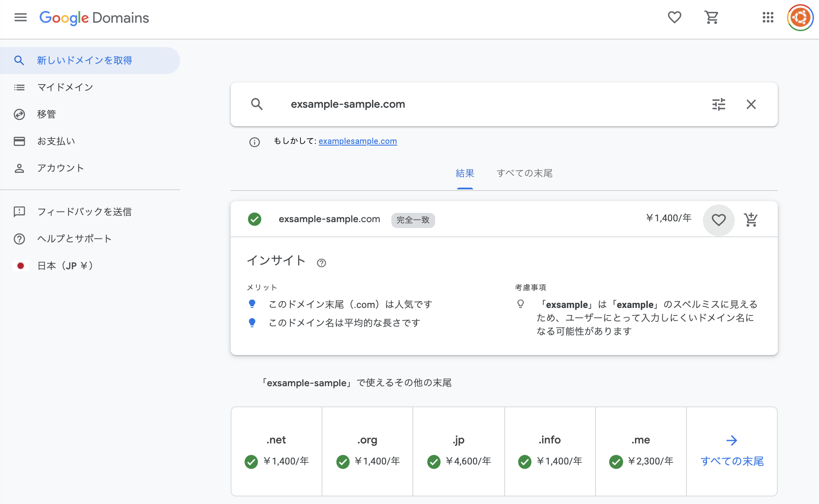Open the shopping cart

[711, 17]
